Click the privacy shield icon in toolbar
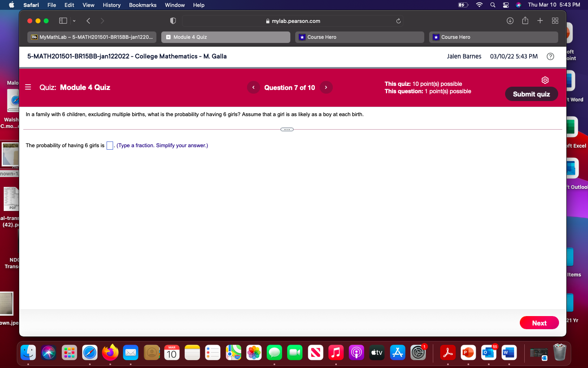 173,20
